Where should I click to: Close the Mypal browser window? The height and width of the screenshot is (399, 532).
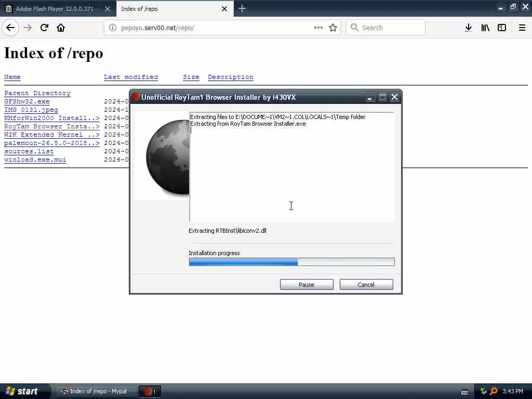tap(525, 7)
